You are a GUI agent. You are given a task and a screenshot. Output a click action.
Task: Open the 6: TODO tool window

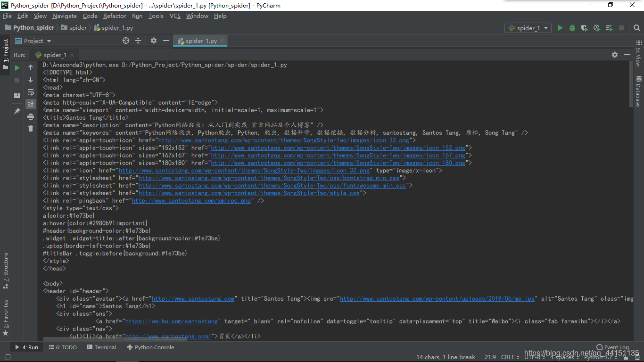(x=63, y=347)
